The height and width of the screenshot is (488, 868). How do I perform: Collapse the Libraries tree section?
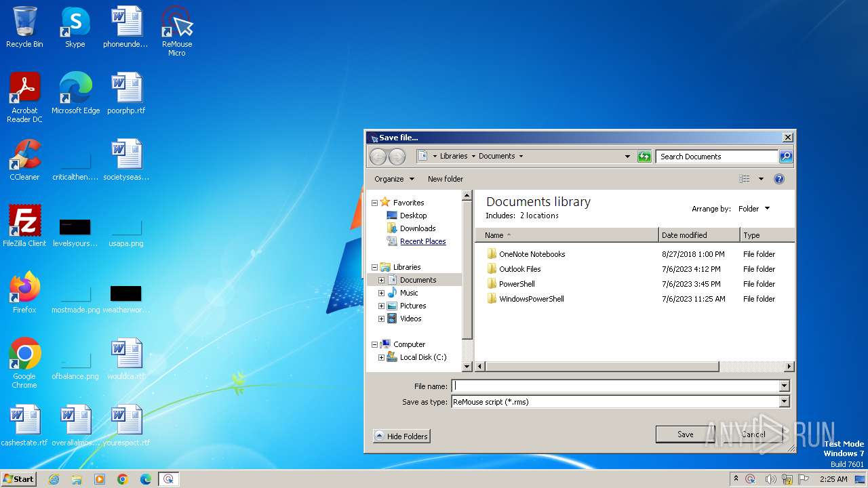tap(374, 267)
